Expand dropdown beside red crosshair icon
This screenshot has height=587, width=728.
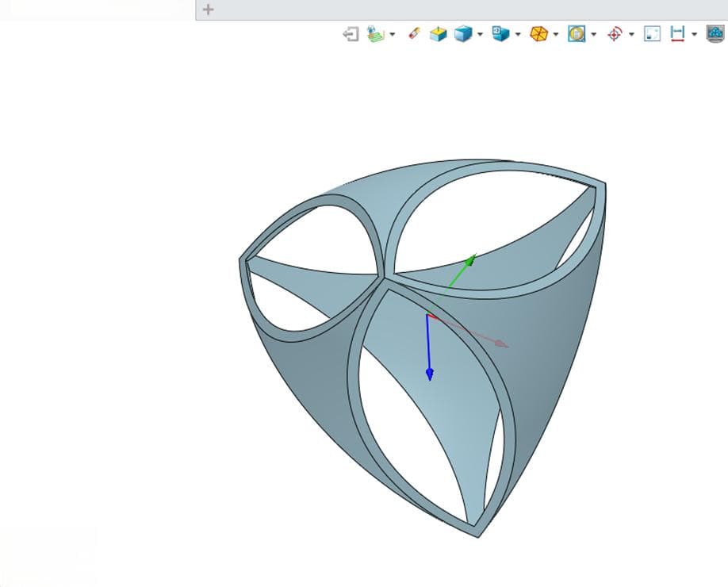tap(631, 34)
